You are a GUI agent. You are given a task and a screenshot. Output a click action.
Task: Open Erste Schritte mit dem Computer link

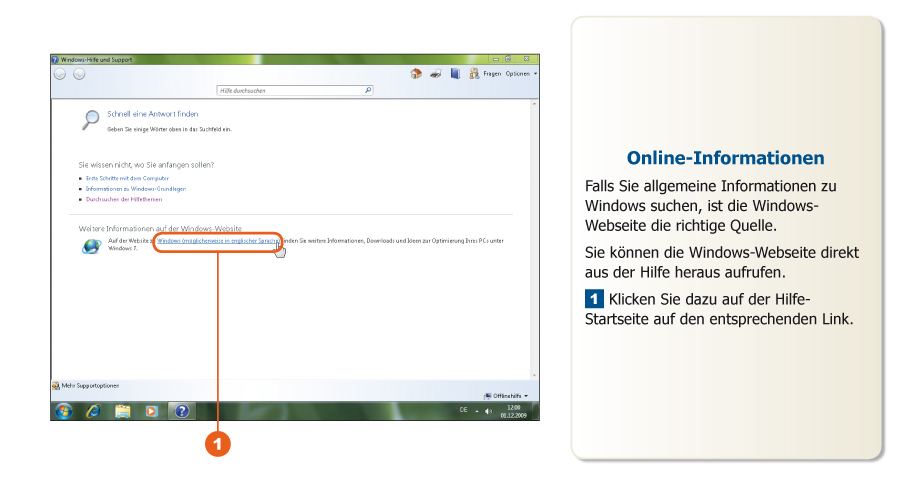pyautogui.click(x=127, y=178)
